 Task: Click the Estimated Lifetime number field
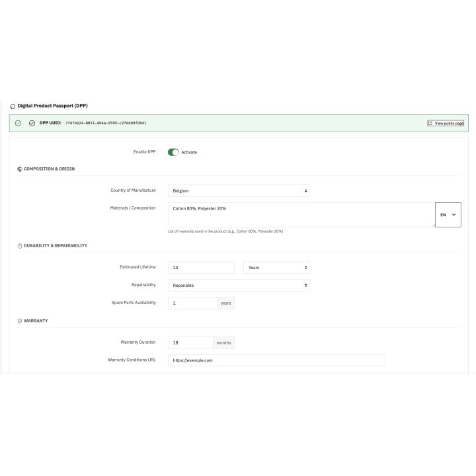(201, 268)
